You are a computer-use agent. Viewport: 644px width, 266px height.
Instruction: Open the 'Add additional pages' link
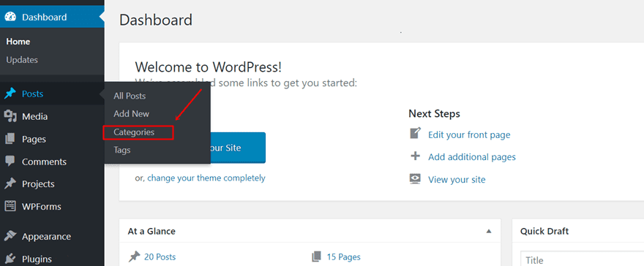pyautogui.click(x=472, y=157)
